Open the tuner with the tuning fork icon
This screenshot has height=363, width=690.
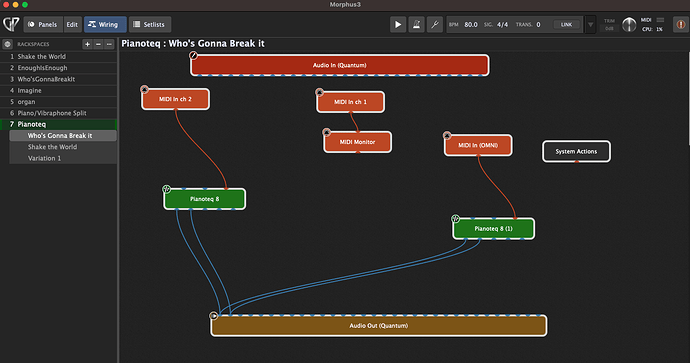435,25
